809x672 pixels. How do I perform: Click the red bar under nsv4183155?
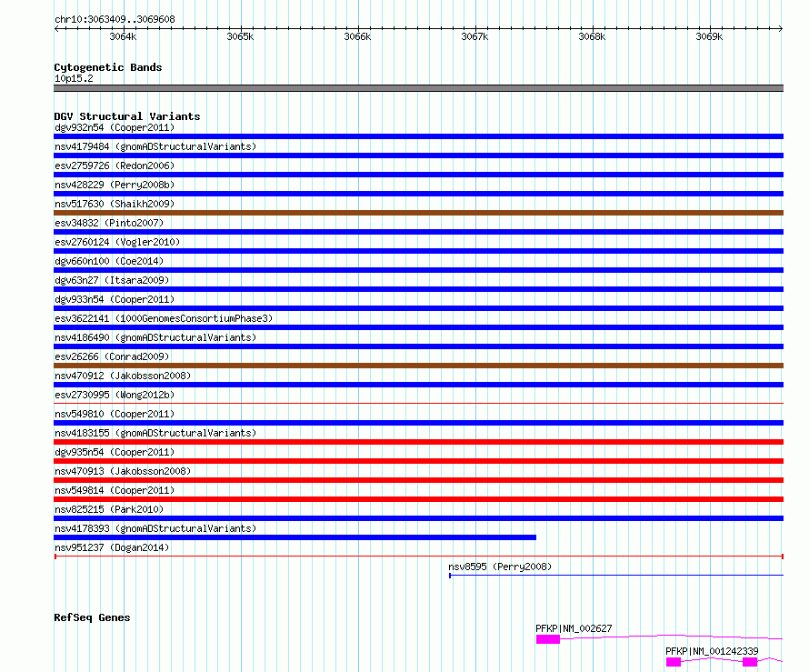[418, 442]
